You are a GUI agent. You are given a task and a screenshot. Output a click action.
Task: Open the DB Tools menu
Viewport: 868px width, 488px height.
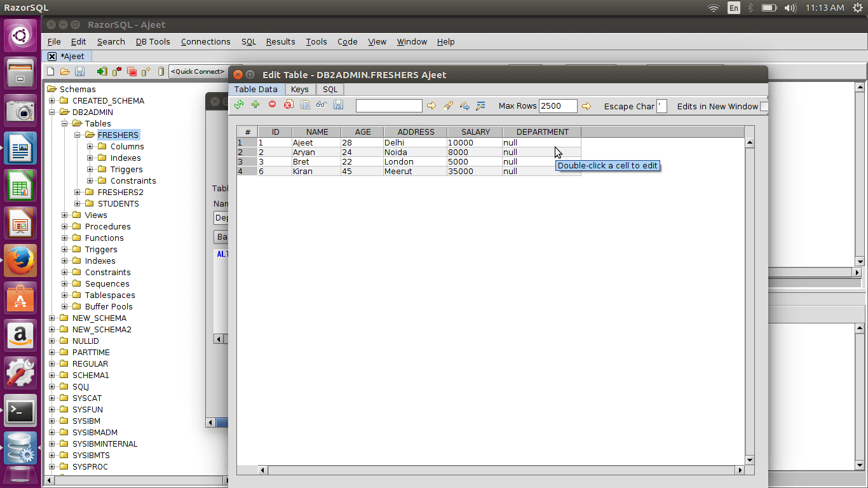pos(153,41)
